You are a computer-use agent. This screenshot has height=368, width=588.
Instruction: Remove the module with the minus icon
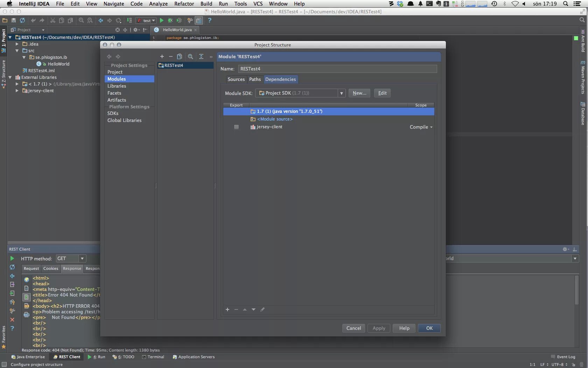[x=170, y=56]
